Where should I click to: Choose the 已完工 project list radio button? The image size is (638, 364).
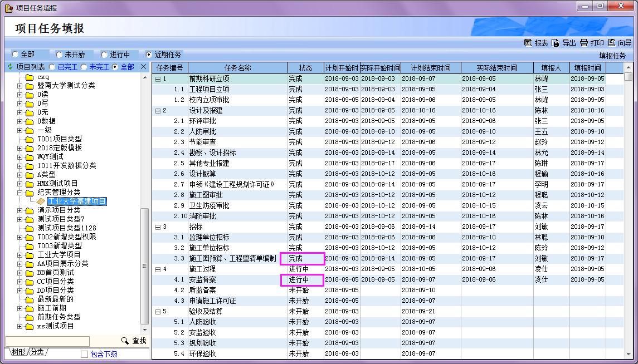pyautogui.click(x=52, y=67)
